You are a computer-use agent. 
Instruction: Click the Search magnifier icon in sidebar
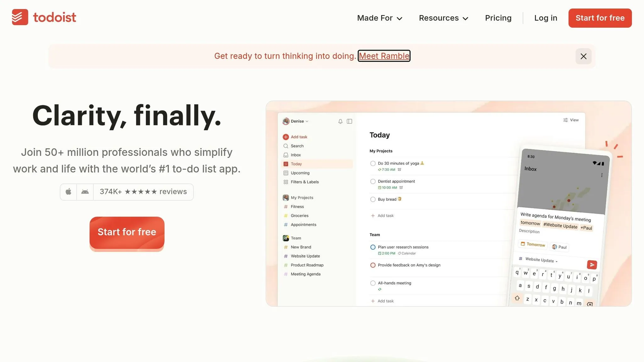pos(286,146)
